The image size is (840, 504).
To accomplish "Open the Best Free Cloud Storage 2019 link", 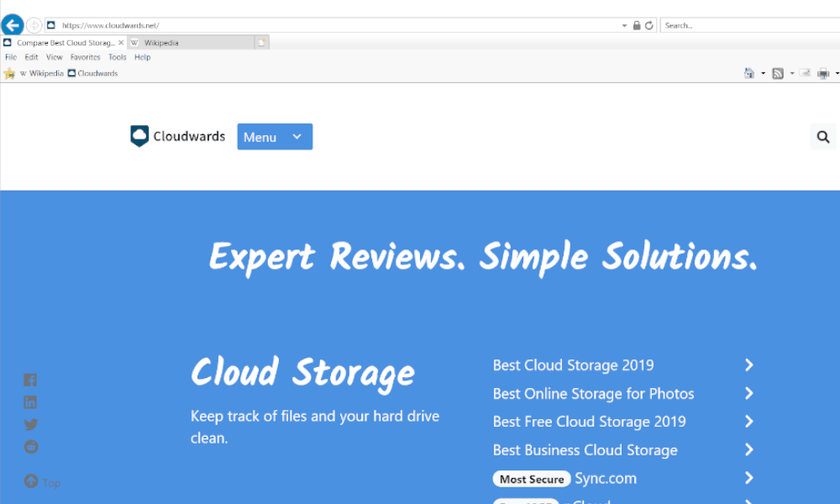I will click(590, 422).
